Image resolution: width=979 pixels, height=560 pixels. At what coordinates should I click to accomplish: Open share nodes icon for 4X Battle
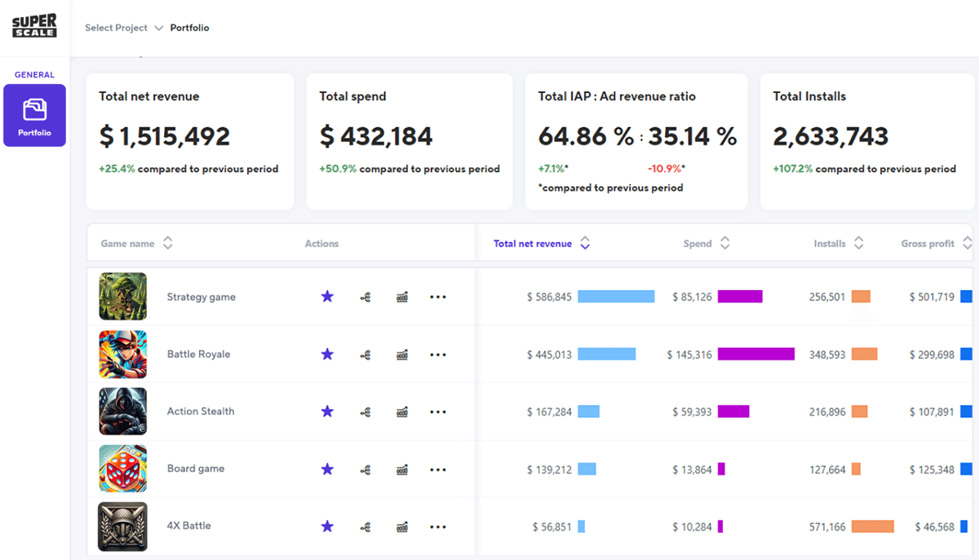365,527
